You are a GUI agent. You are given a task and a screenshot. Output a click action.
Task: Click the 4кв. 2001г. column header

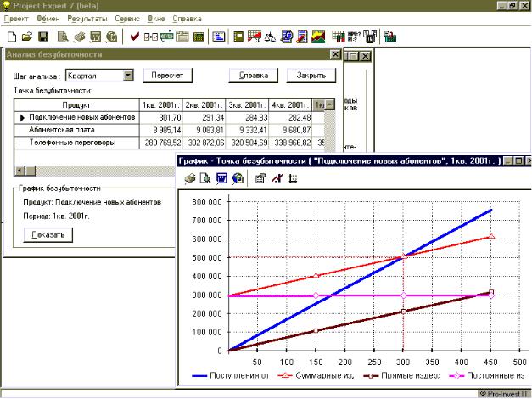[x=290, y=105]
